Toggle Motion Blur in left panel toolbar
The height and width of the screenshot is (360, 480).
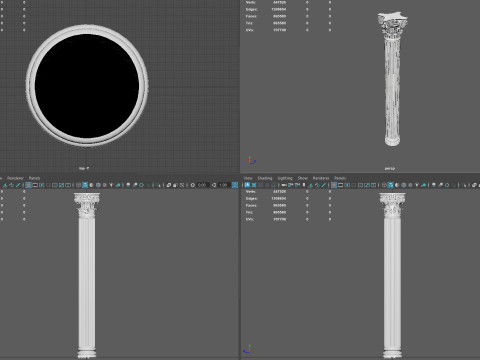click(135, 185)
